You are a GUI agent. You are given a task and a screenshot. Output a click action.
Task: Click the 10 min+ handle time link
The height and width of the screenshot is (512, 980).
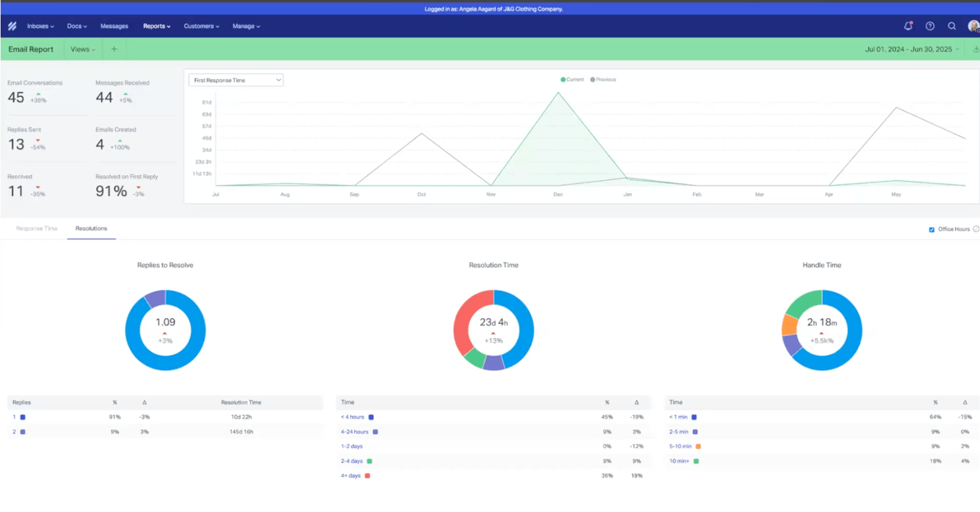coord(679,461)
